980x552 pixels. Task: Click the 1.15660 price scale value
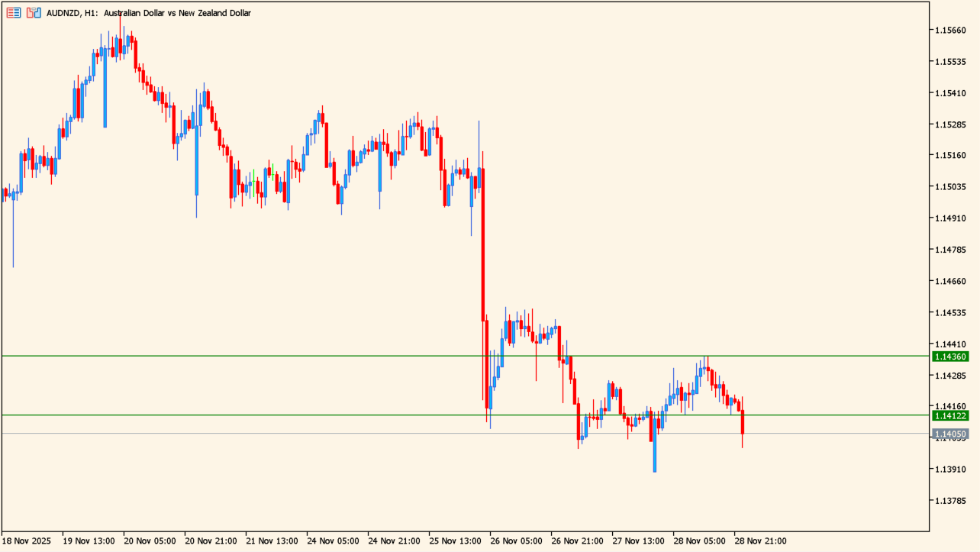950,31
